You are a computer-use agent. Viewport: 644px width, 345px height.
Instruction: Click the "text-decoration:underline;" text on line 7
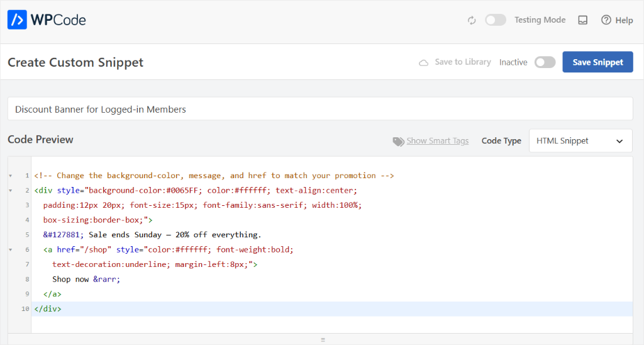coord(111,264)
